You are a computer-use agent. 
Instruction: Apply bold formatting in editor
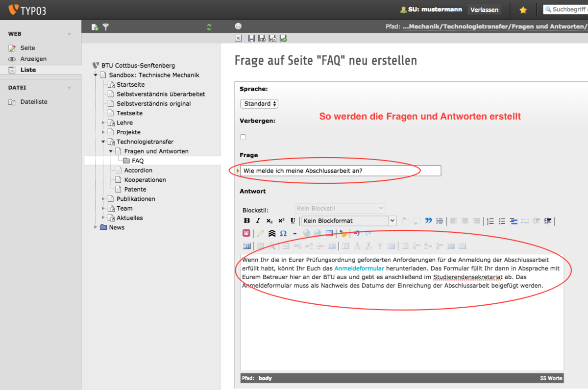click(x=247, y=221)
